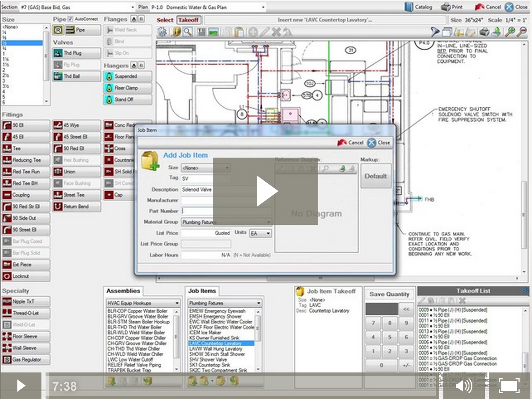The image size is (532, 399).
Task: Choose the Suspended hanger
Action: point(128,76)
